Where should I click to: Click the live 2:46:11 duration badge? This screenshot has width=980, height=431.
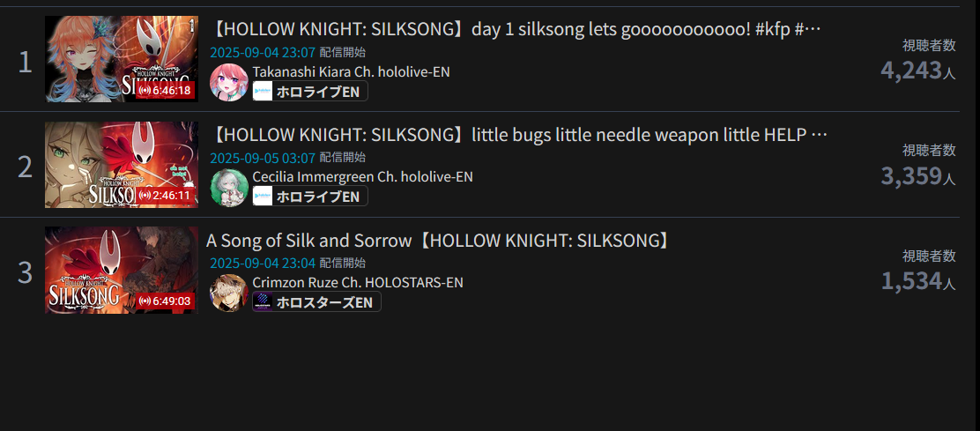[x=166, y=196]
